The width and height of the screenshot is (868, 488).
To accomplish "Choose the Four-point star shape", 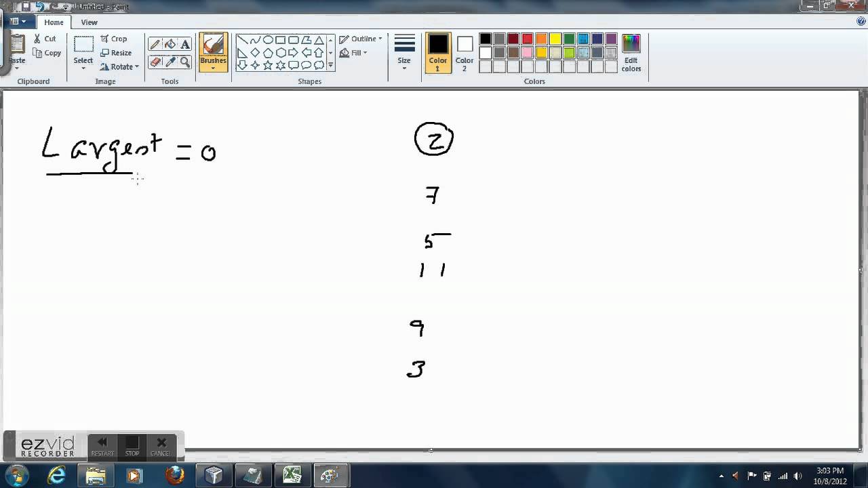I will tap(255, 66).
